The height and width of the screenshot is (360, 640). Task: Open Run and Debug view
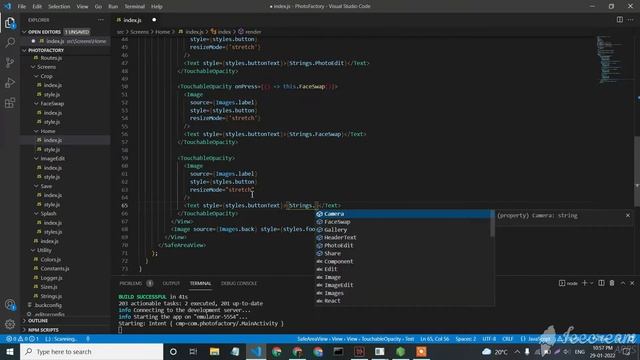point(10,82)
